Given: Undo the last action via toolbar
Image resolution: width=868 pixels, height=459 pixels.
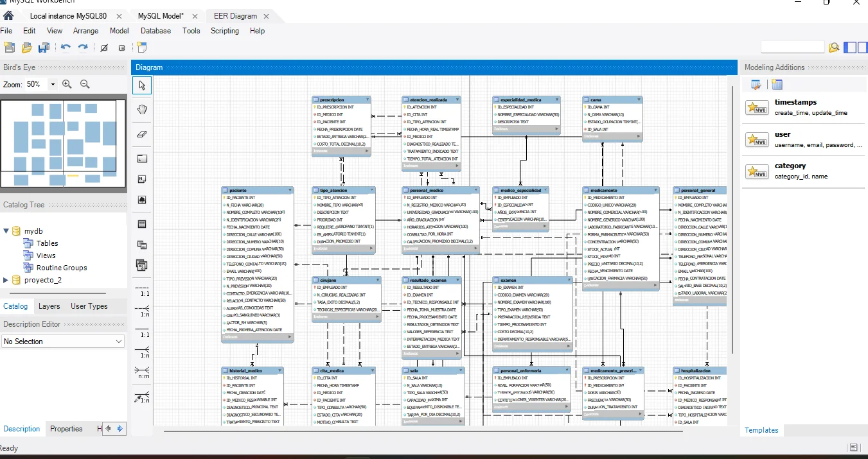Looking at the screenshot, I should pos(65,48).
